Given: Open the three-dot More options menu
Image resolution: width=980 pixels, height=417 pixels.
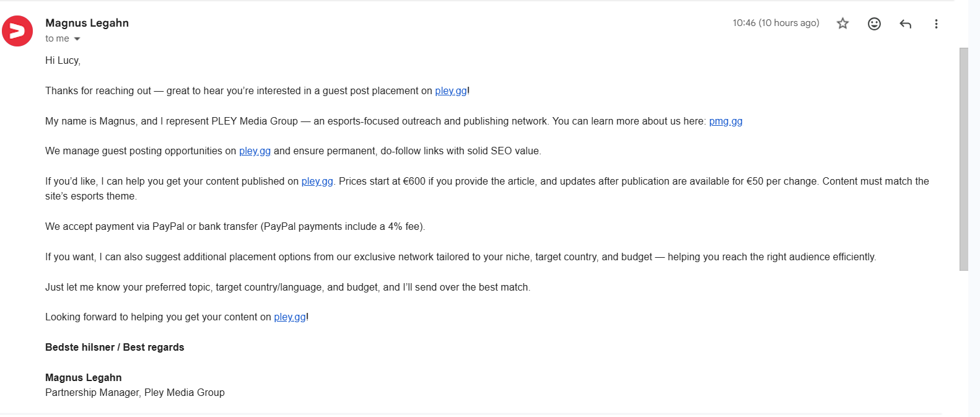Looking at the screenshot, I should pos(936,24).
